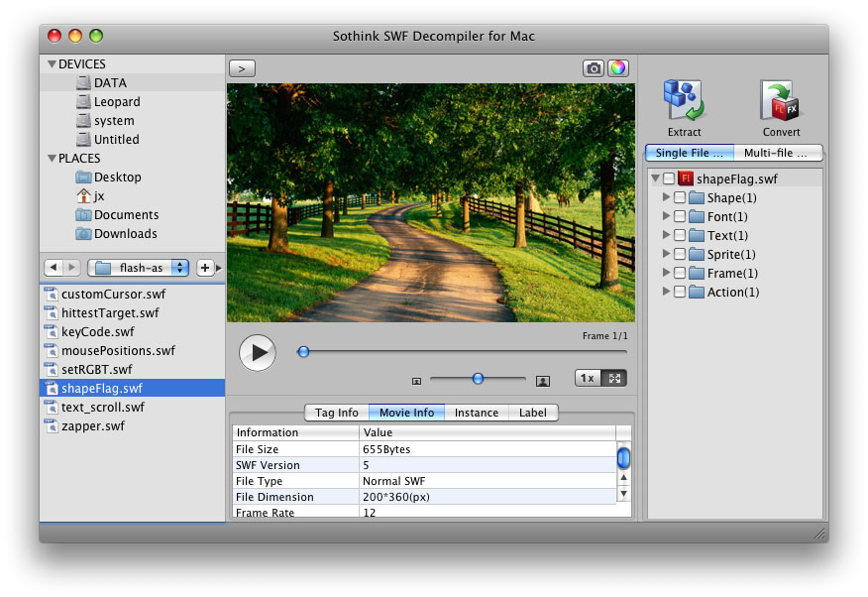
Task: Open the jx home folder
Action: coord(90,196)
